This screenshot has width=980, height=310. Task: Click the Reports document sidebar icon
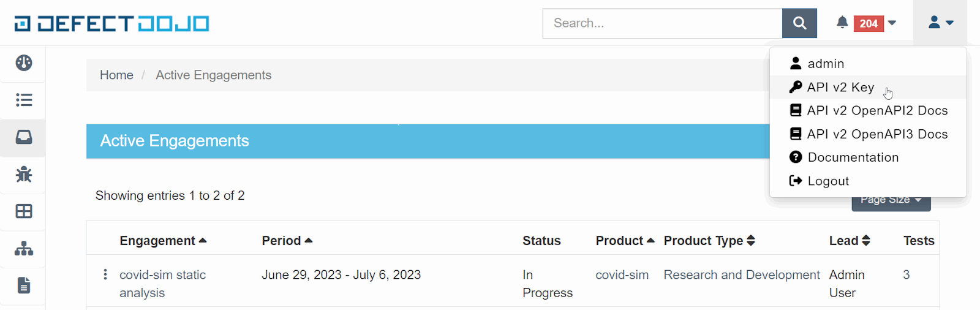tap(24, 285)
